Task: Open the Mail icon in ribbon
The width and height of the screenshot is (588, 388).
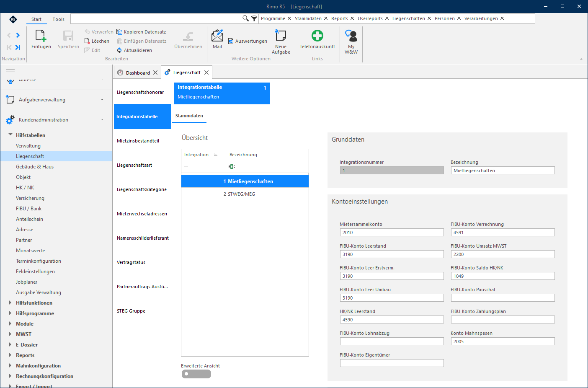Action: 217,36
